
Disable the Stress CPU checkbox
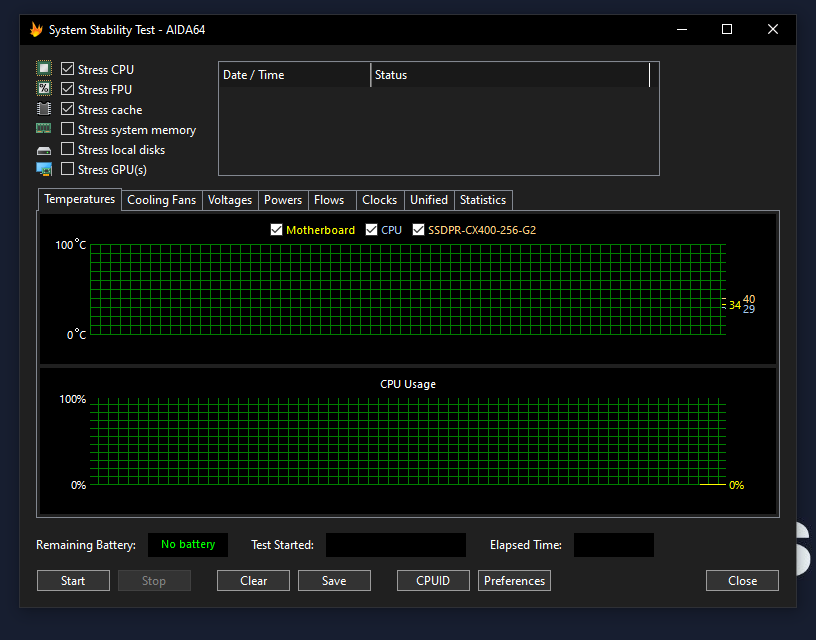(68, 69)
